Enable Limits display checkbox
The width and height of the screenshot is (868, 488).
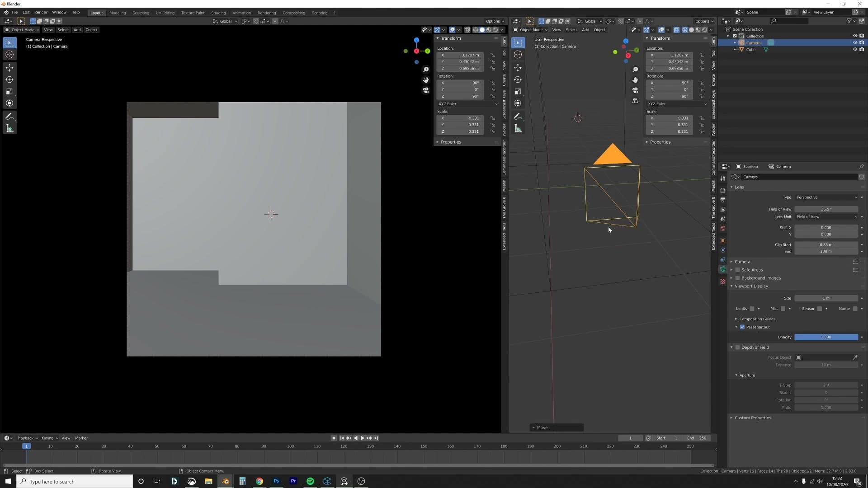point(752,309)
